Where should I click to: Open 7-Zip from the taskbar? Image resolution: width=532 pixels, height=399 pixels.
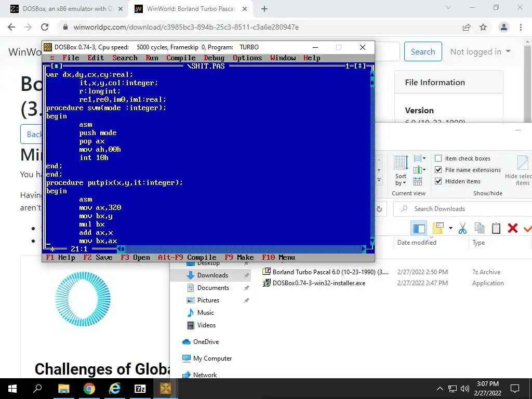[140, 389]
